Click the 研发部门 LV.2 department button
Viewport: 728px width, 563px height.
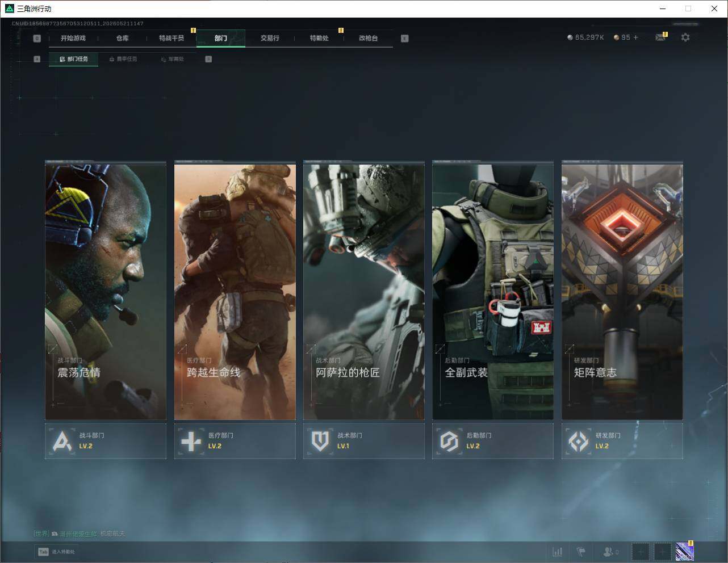622,441
